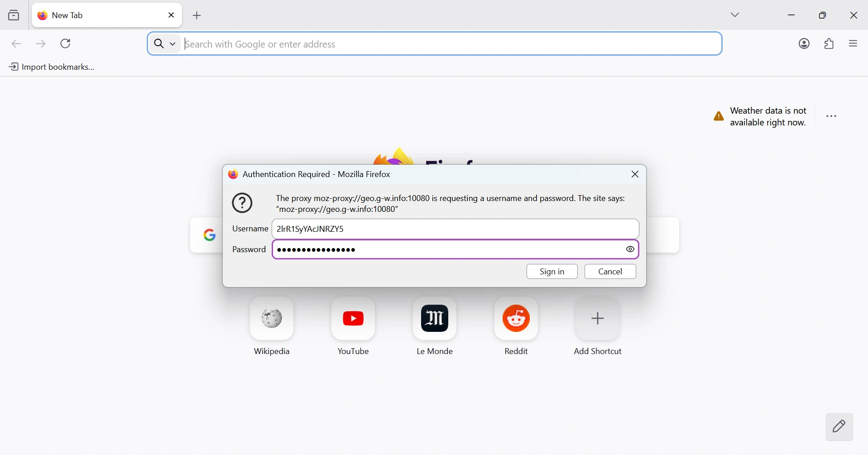The height and width of the screenshot is (455, 868).
Task: Open the Extensions puzzle icon
Action: coord(829,44)
